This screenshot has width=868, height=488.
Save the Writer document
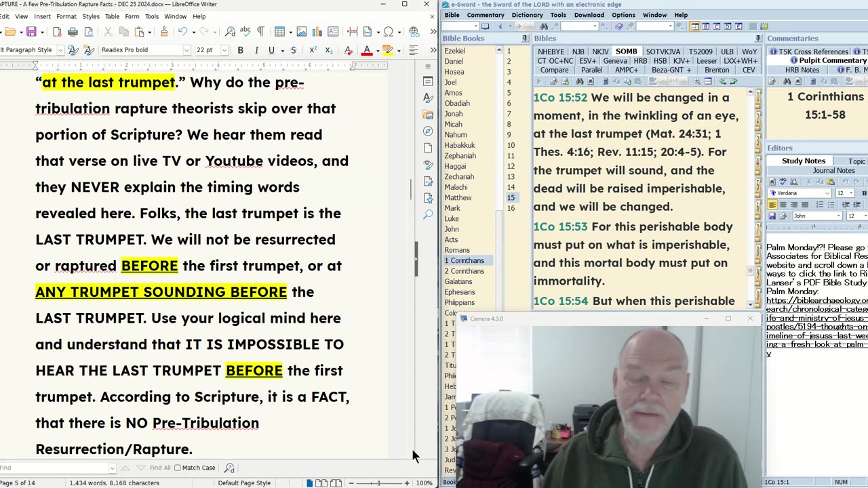click(x=31, y=32)
